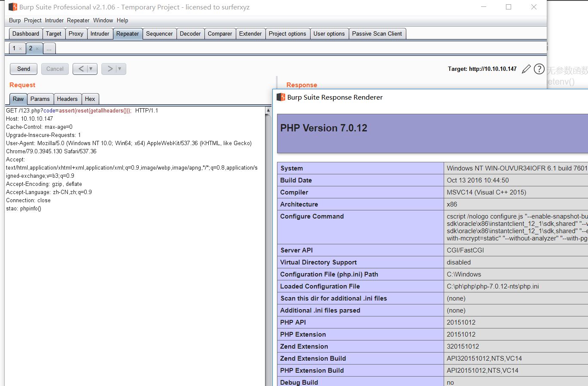Image resolution: width=588 pixels, height=386 pixels.
Task: Click the Request panel heading
Action: click(22, 85)
